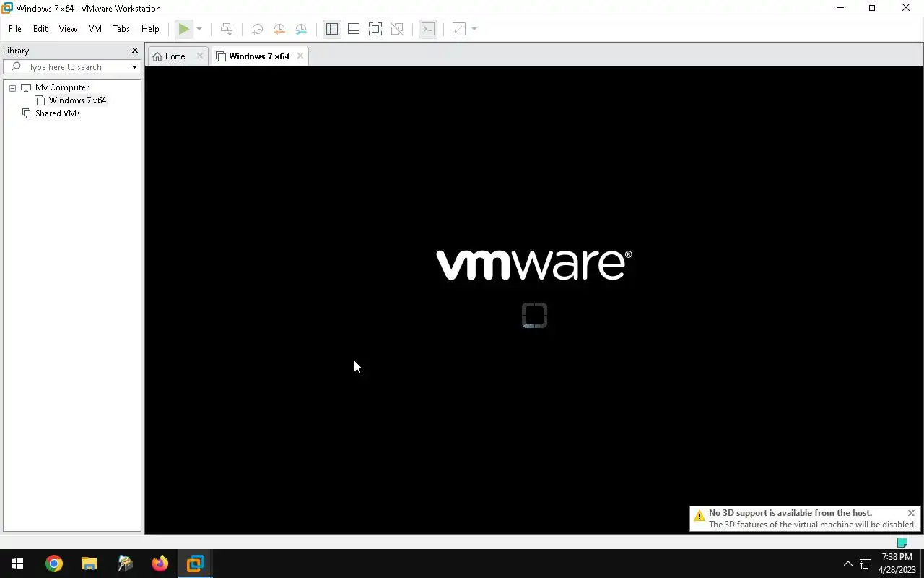924x578 pixels.
Task: Click inside the VM console display
Action: pos(533,300)
